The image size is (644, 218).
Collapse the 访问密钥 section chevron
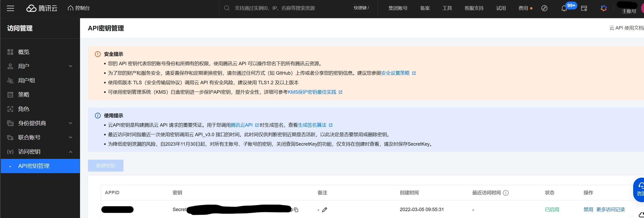[71, 152]
